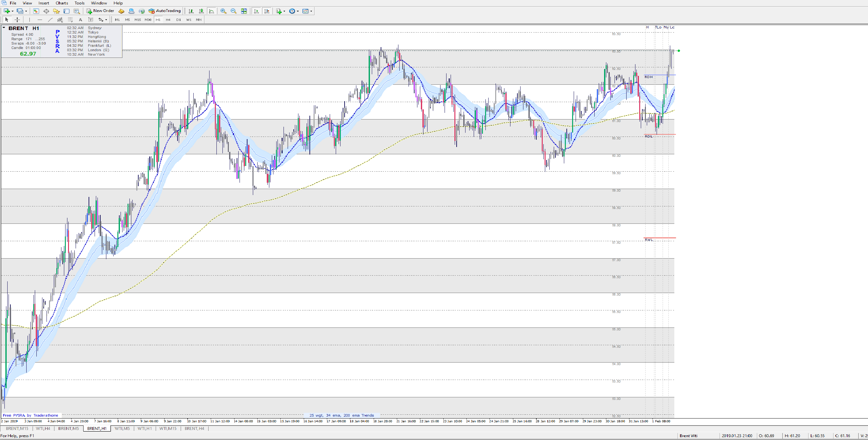The height and width of the screenshot is (440, 868).
Task: Expand the periodicity clock dropdown
Action: (x=298, y=11)
